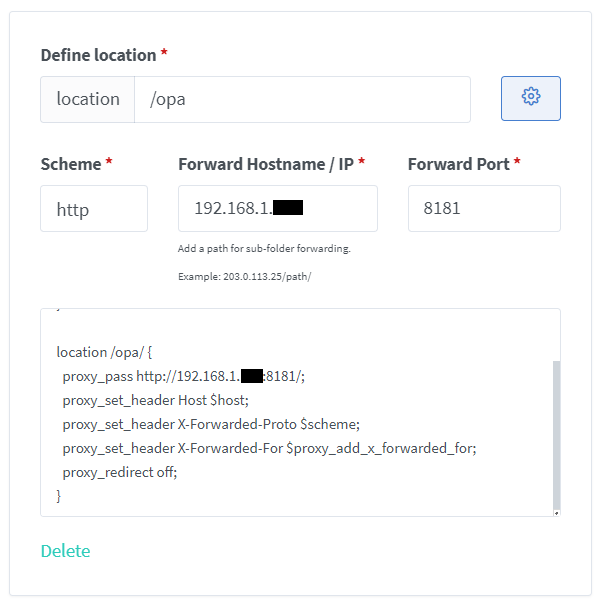Click the proxy_pass http line
This screenshot has height=605, width=600.
click(184, 376)
